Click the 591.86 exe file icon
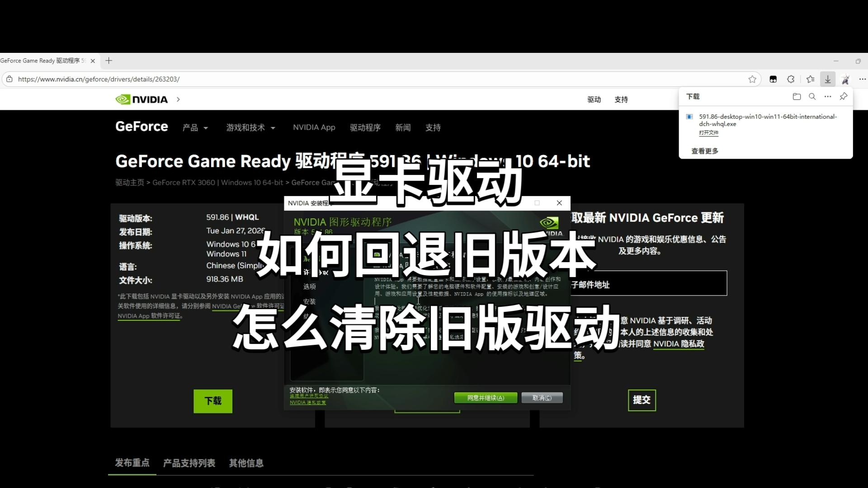Viewport: 868px width, 488px height. tap(689, 117)
